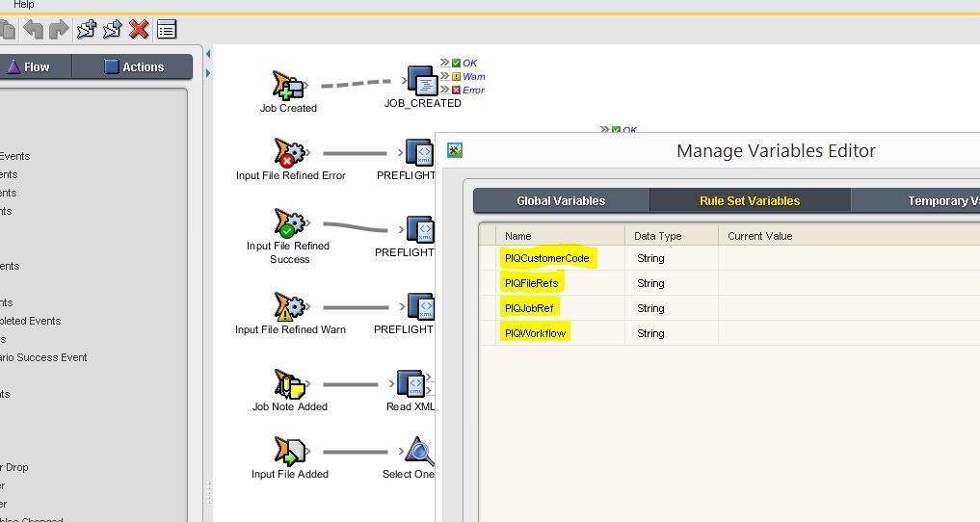Click Current Value cell of PIQWorkflow
Viewport: 980px width, 522px height.
tap(849, 333)
